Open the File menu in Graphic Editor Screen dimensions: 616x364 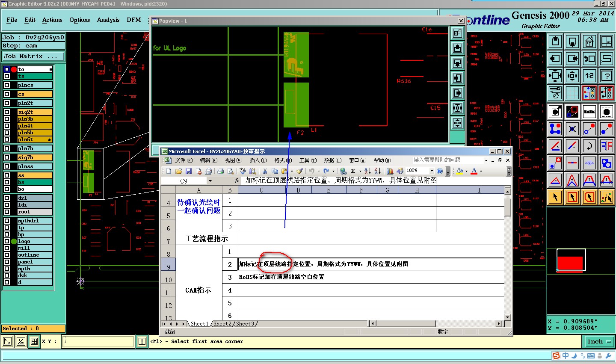pyautogui.click(x=12, y=20)
